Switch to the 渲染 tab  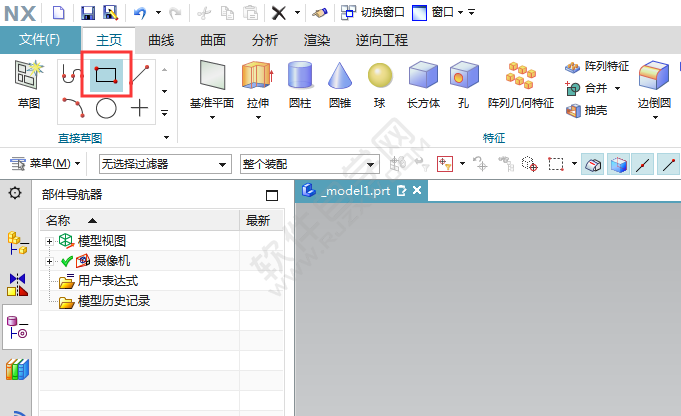click(317, 40)
